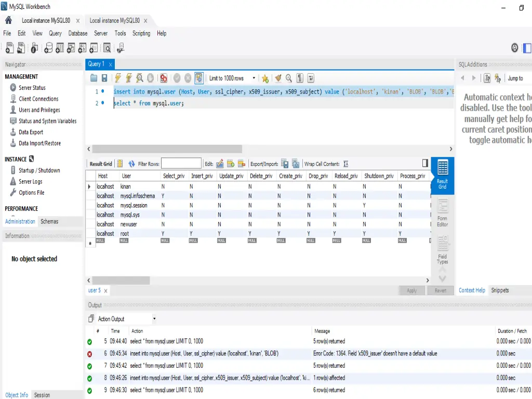
Task: Click the Rollback transaction icon
Action: [188, 78]
